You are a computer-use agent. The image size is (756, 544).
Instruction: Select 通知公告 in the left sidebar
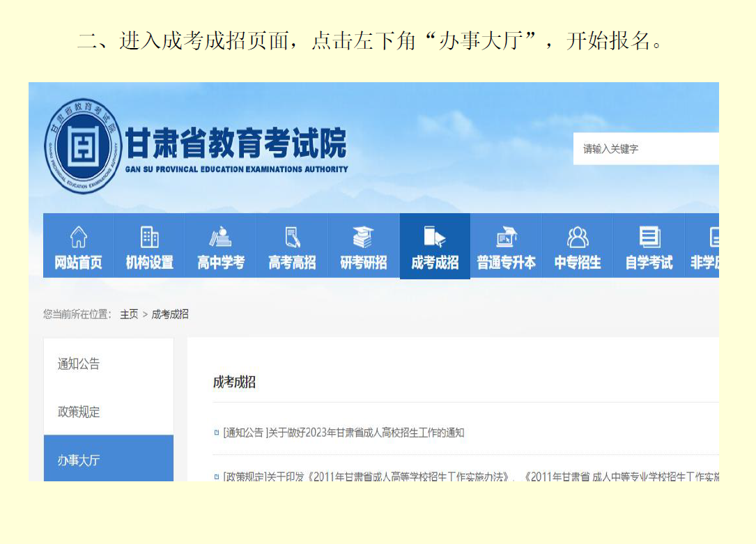coord(79,364)
